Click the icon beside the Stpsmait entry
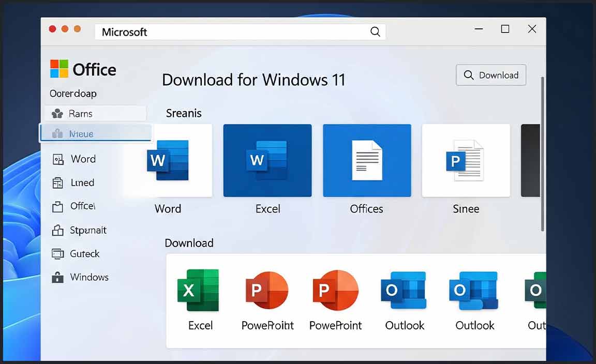The height and width of the screenshot is (364, 596). click(57, 230)
